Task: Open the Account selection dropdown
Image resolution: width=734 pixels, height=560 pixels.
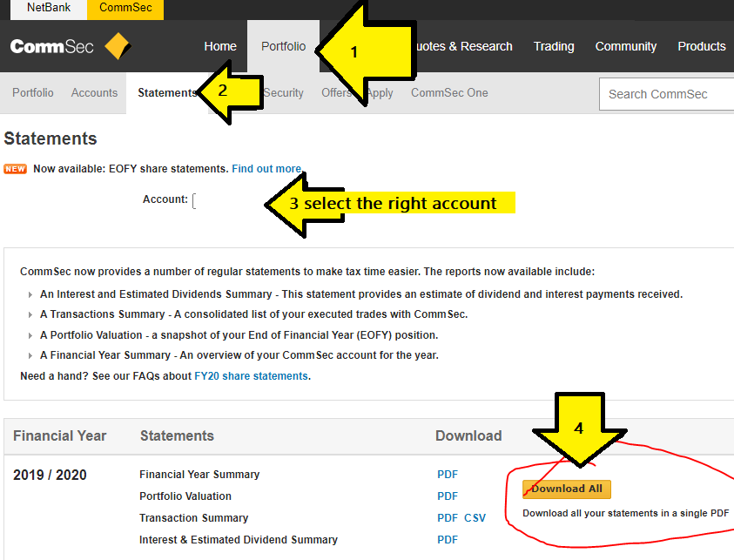Action: [x=195, y=201]
